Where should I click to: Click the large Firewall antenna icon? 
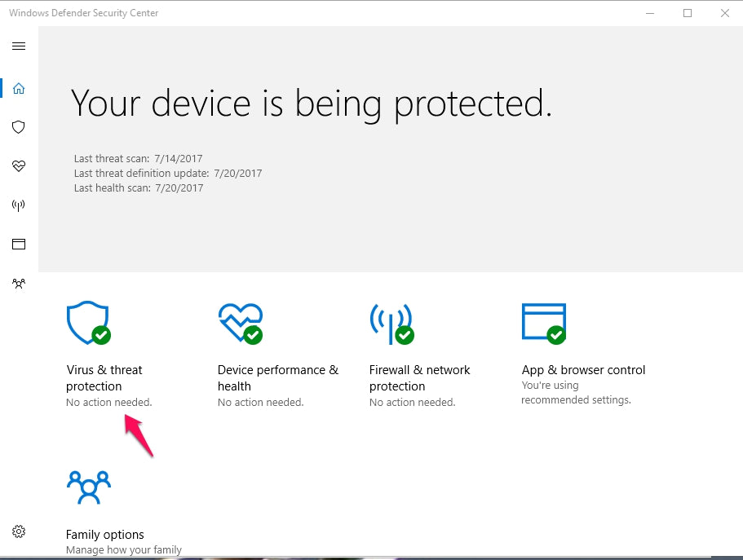(x=391, y=323)
